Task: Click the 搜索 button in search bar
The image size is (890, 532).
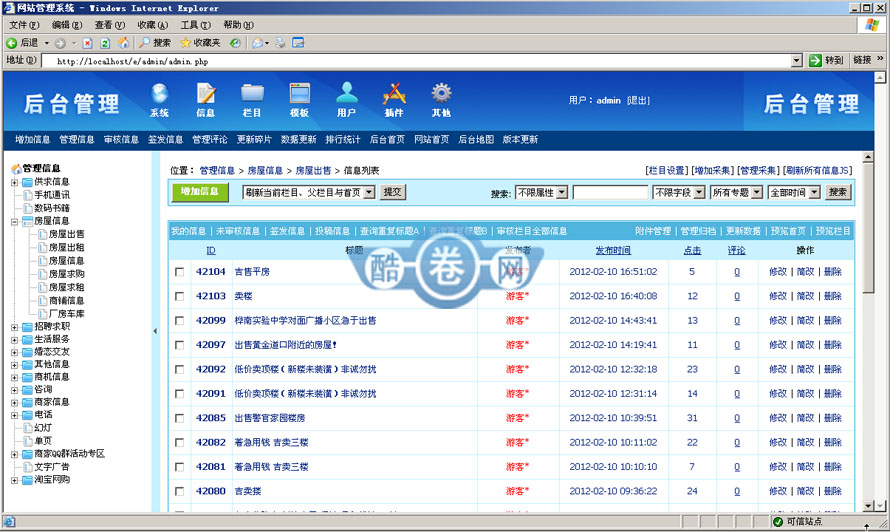Action: 838,192
